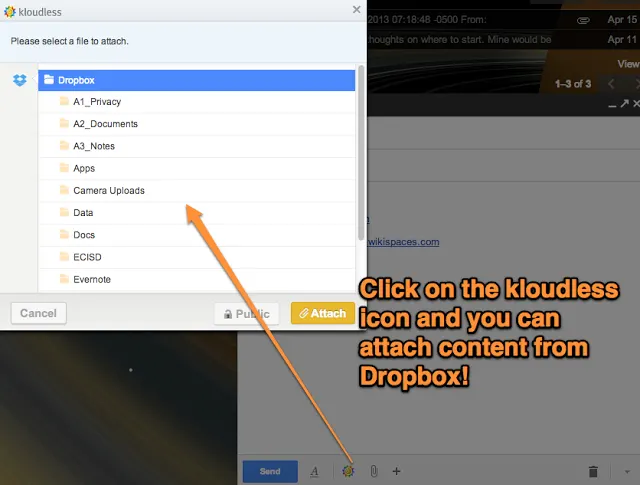This screenshot has width=640, height=485.
Task: Open more options dropdown arrow in compose
Action: coord(627,472)
